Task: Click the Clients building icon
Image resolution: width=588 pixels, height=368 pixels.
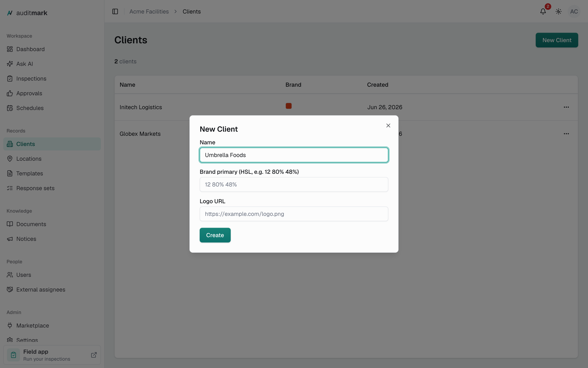Action: [x=10, y=144]
